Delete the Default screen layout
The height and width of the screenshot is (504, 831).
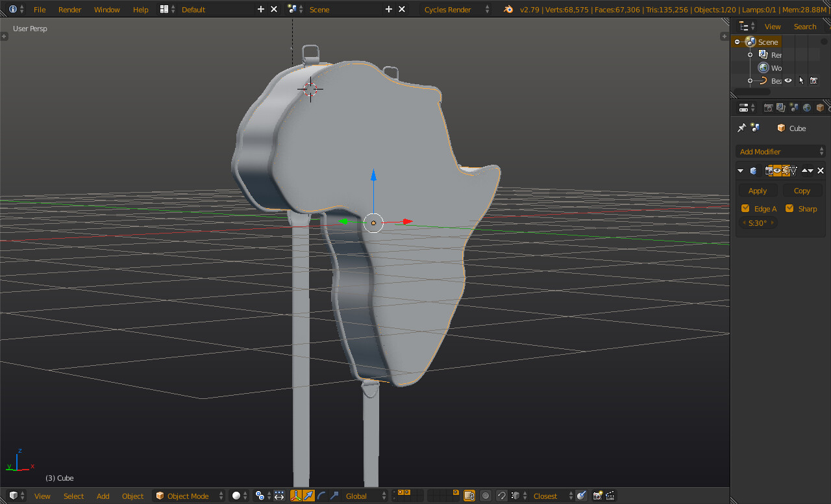[274, 9]
